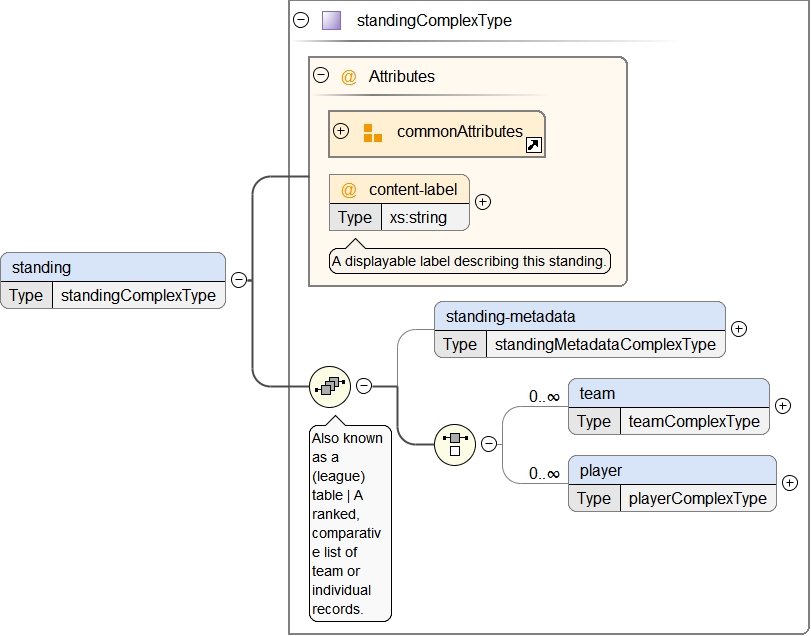Click the @ icon on content-label
The height and width of the screenshot is (636, 811).
(x=349, y=190)
